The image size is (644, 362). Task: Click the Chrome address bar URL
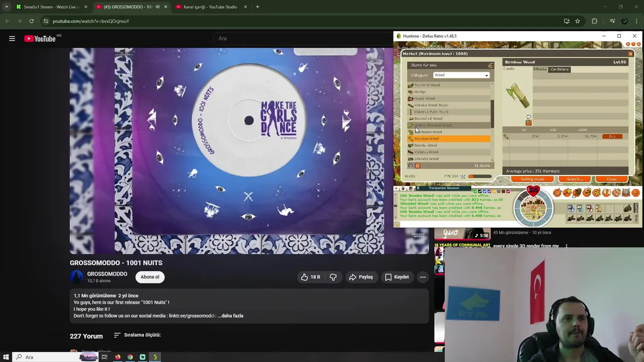[91, 21]
